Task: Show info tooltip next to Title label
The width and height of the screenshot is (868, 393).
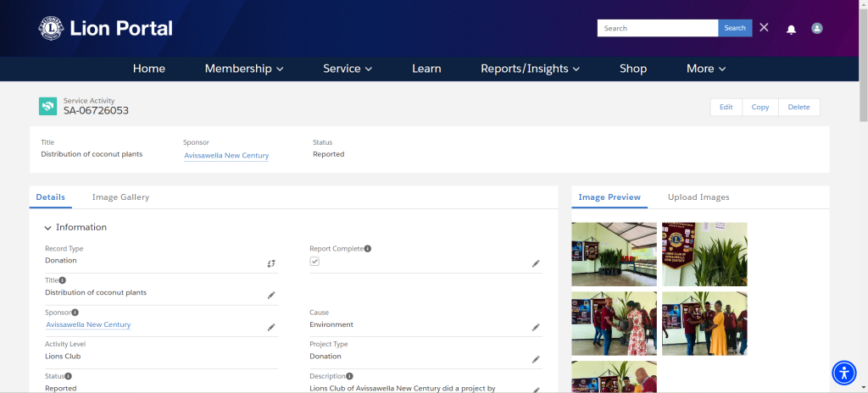Action: 63,280
